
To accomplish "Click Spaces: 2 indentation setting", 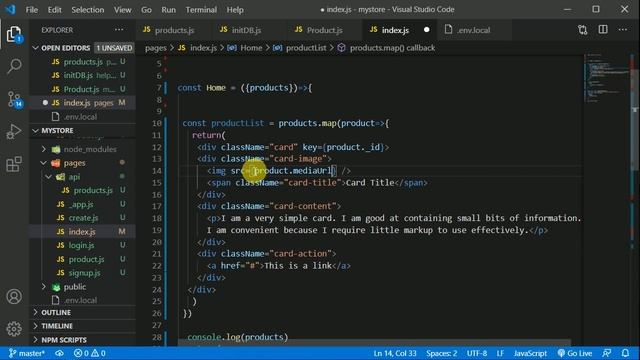I will [441, 353].
